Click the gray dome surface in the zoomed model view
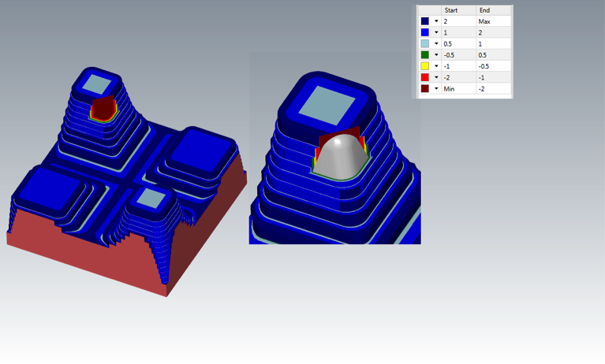605x364 pixels. pos(341,158)
